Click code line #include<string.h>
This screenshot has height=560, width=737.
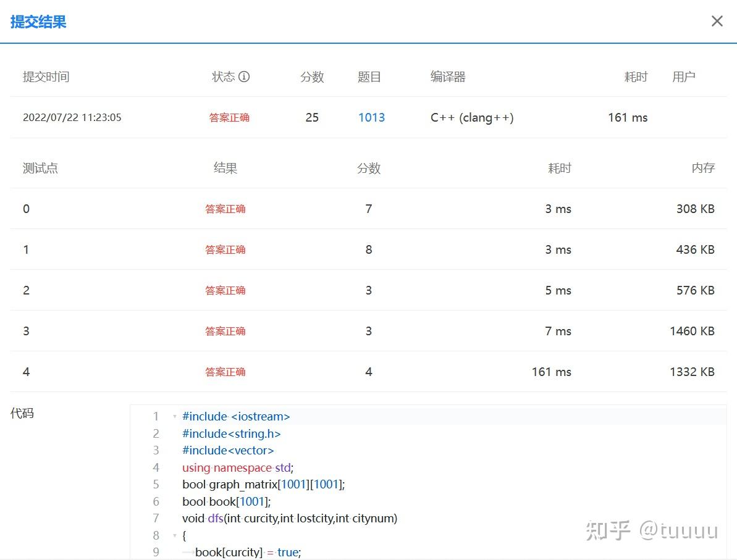[x=231, y=433]
